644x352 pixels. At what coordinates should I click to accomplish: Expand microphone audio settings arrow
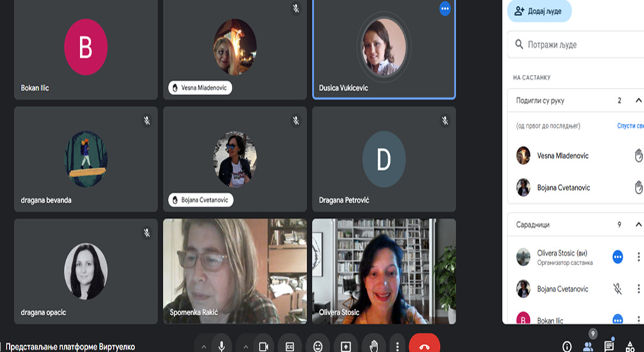pyautogui.click(x=204, y=347)
